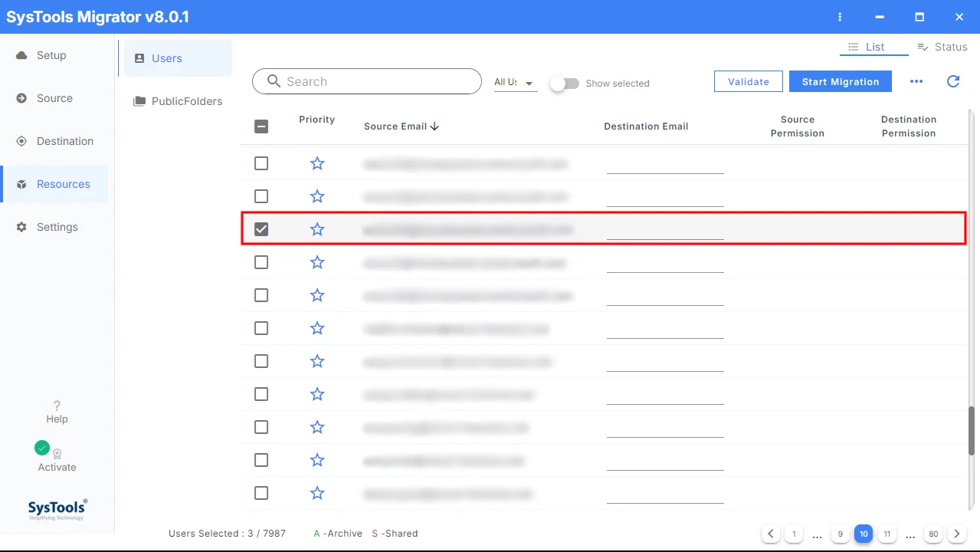Select the Resources sidebar item
Screen dimensions: 980x552
(54, 184)
